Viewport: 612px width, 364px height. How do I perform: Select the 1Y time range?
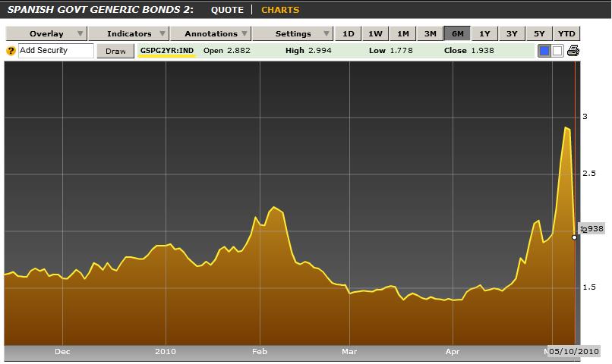pyautogui.click(x=484, y=33)
